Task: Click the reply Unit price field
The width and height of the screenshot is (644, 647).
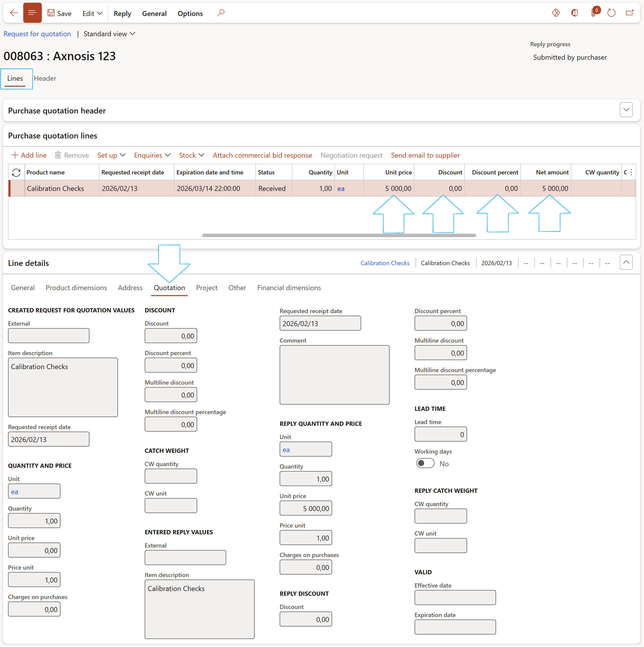Action: click(x=305, y=508)
